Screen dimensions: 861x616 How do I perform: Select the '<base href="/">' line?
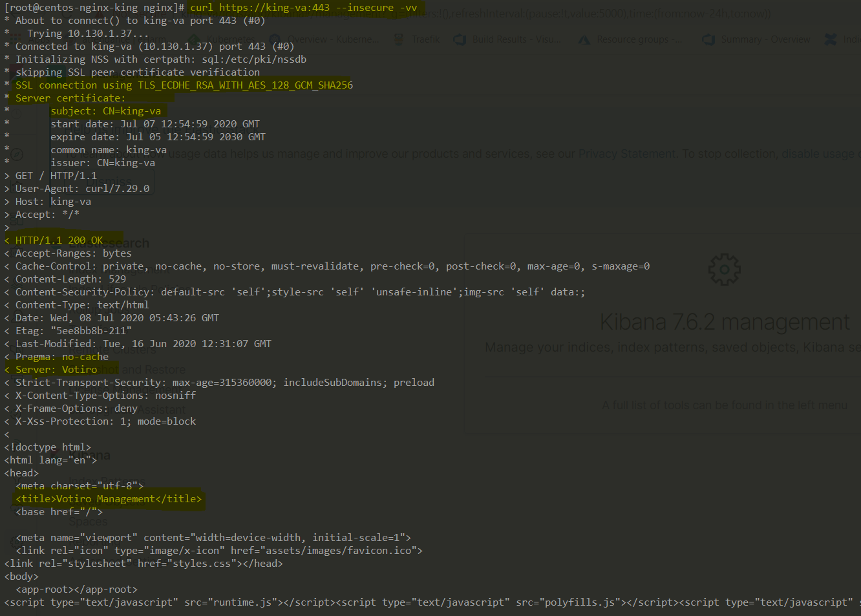pyautogui.click(x=59, y=512)
